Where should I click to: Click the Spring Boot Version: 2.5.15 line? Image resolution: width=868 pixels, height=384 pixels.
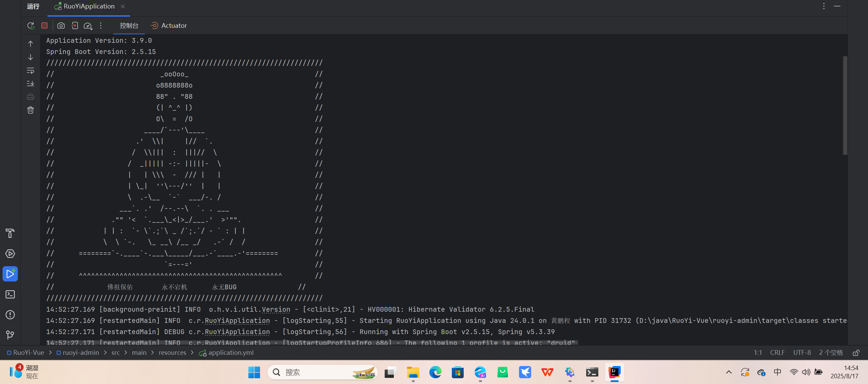click(101, 52)
